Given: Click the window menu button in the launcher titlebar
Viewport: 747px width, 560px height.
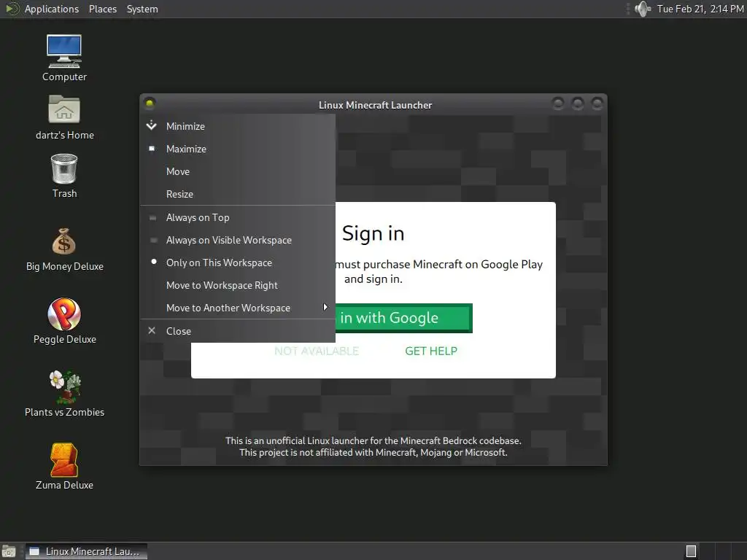Looking at the screenshot, I should (x=150, y=103).
